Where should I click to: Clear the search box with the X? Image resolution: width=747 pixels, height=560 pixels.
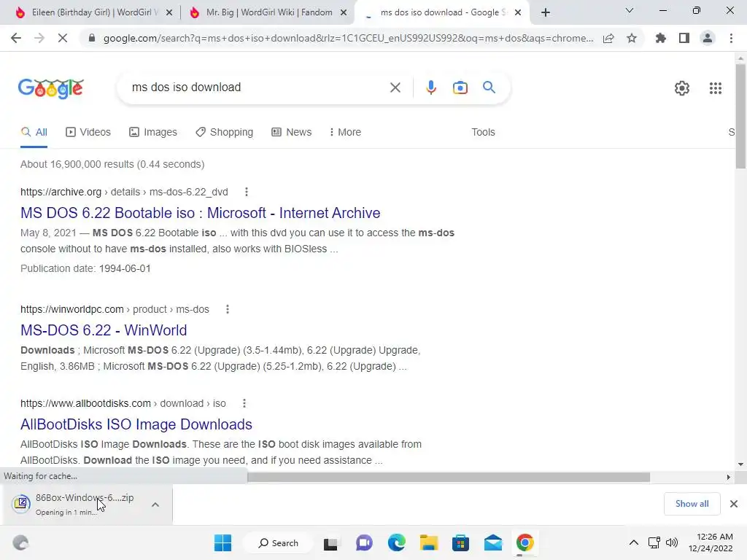tap(395, 87)
